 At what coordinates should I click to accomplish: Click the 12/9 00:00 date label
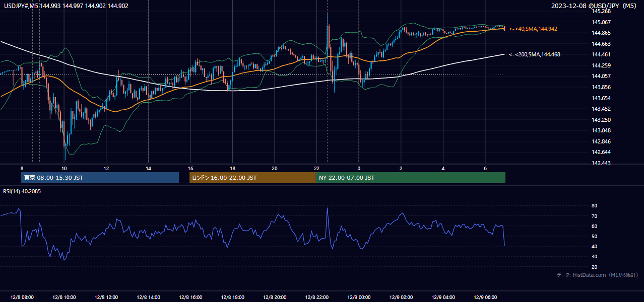359,297
